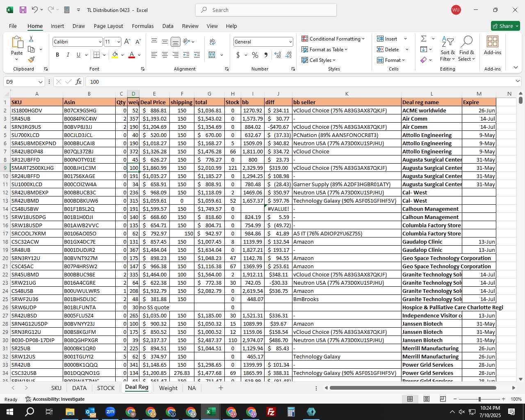Click the zoom slider handle
This screenshot has height=420, width=525.
coord(479,399)
